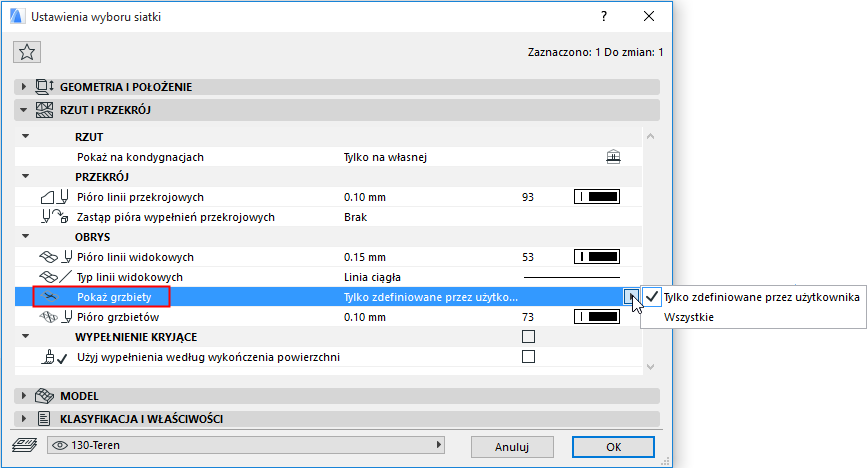Click the layer icon beside 130-Teren
Image resolution: width=867 pixels, height=468 pixels.
tap(22, 444)
